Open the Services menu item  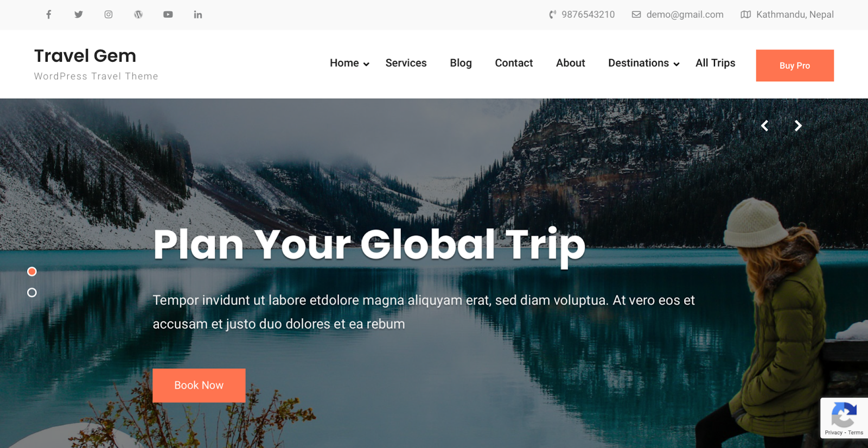coord(406,63)
